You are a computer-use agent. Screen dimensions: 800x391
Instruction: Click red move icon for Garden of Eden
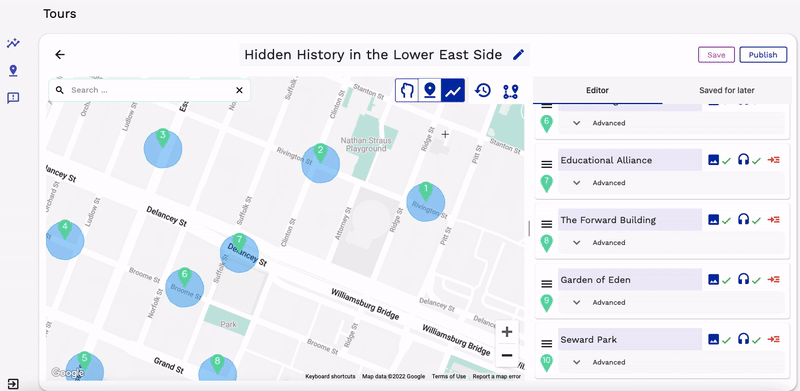774,280
